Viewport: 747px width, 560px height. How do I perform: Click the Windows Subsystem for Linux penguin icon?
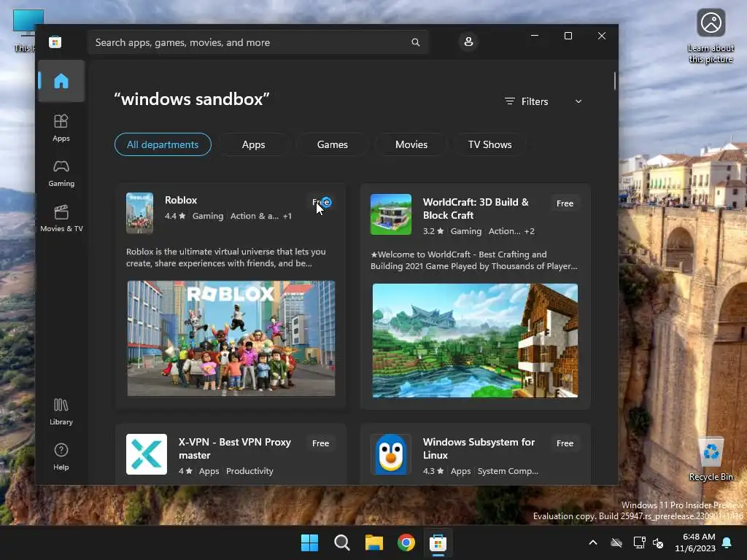pos(391,454)
